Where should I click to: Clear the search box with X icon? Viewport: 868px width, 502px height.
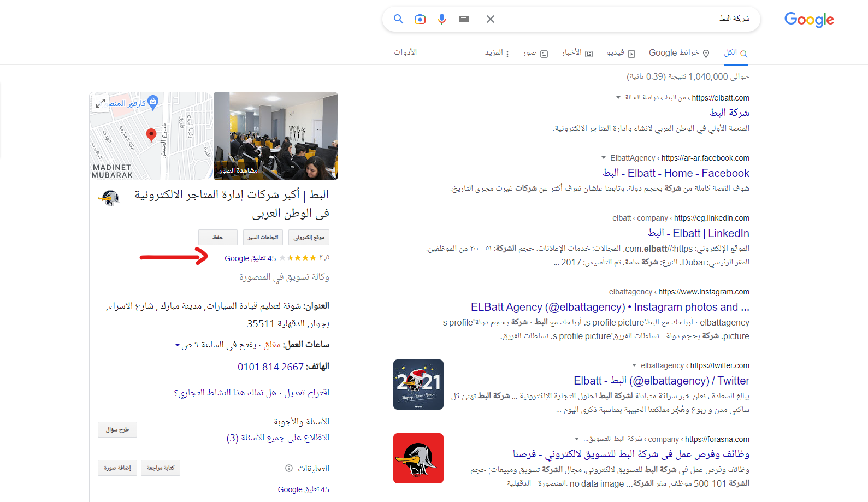pos(491,19)
